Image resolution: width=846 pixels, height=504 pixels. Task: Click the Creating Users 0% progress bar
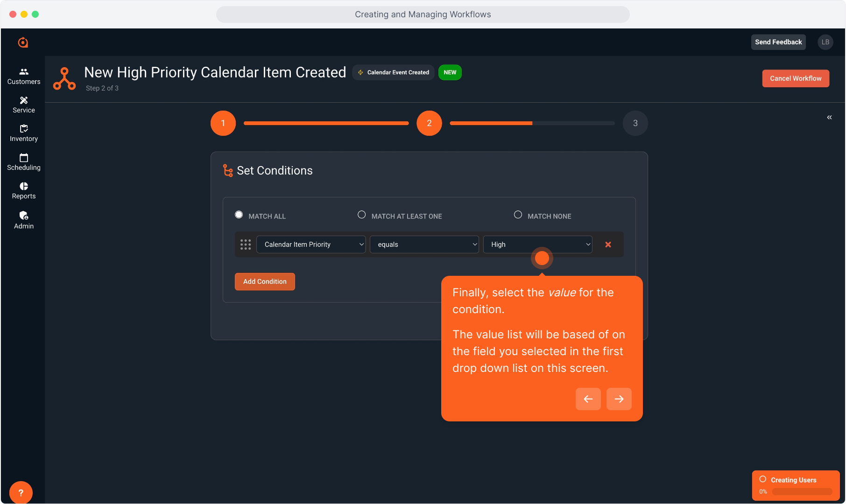point(802,491)
